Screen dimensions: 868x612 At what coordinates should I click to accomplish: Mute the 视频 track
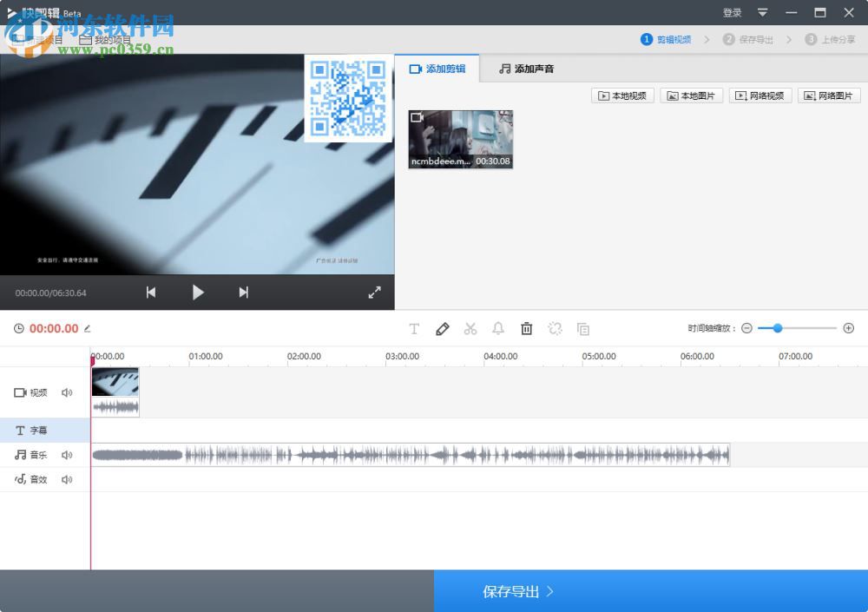[x=67, y=392]
